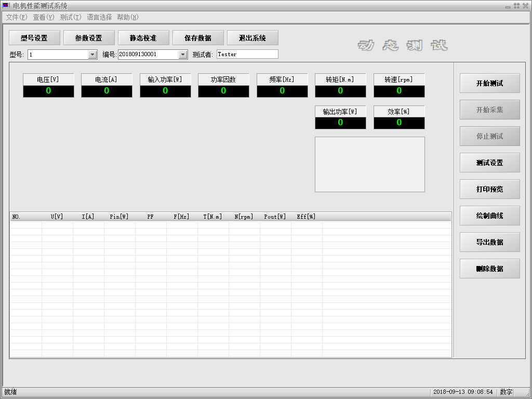The width and height of the screenshot is (532, 399).
Task: Open the 测试 test menu
Action: pos(70,17)
